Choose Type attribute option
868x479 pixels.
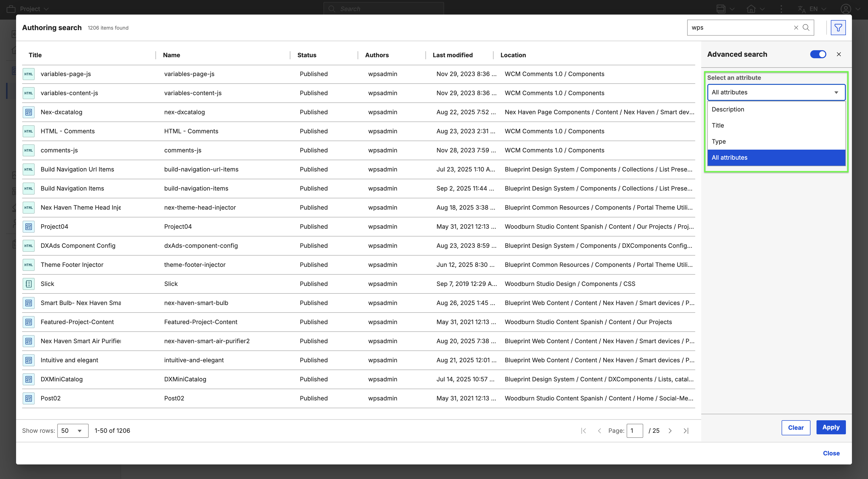point(719,142)
